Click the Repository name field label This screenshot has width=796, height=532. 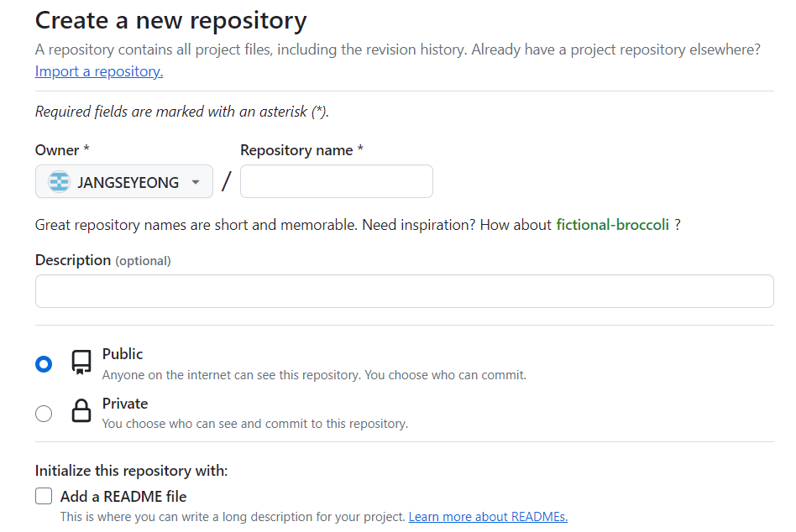tap(296, 150)
